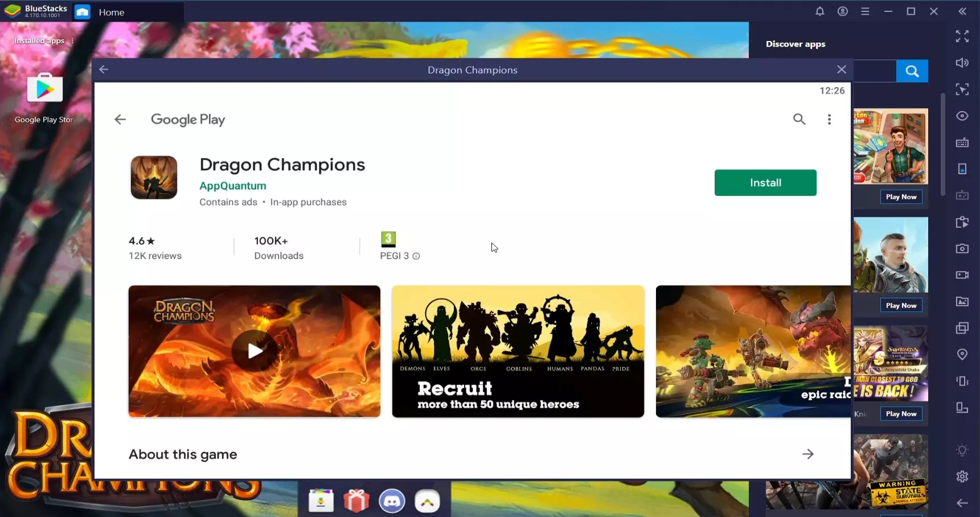Screen dimensions: 980x517
Task: Open the Discord icon in the dock
Action: click(x=392, y=501)
